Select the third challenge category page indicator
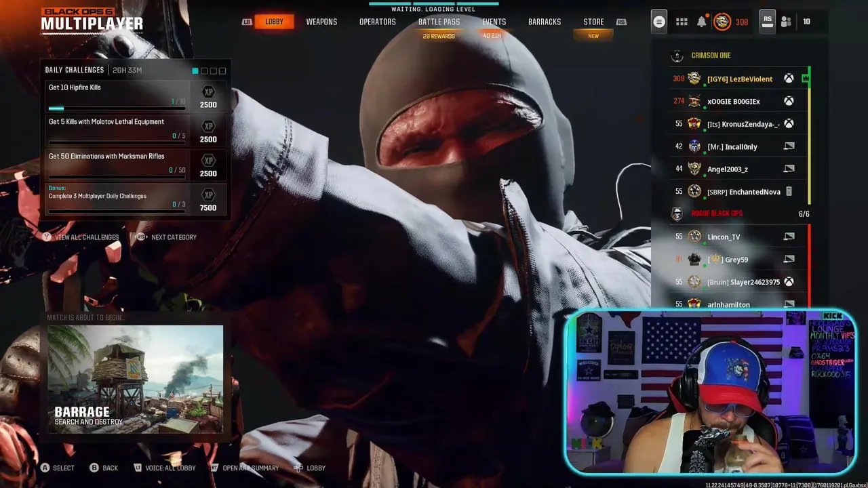Image resolution: width=868 pixels, height=488 pixels. 213,70
